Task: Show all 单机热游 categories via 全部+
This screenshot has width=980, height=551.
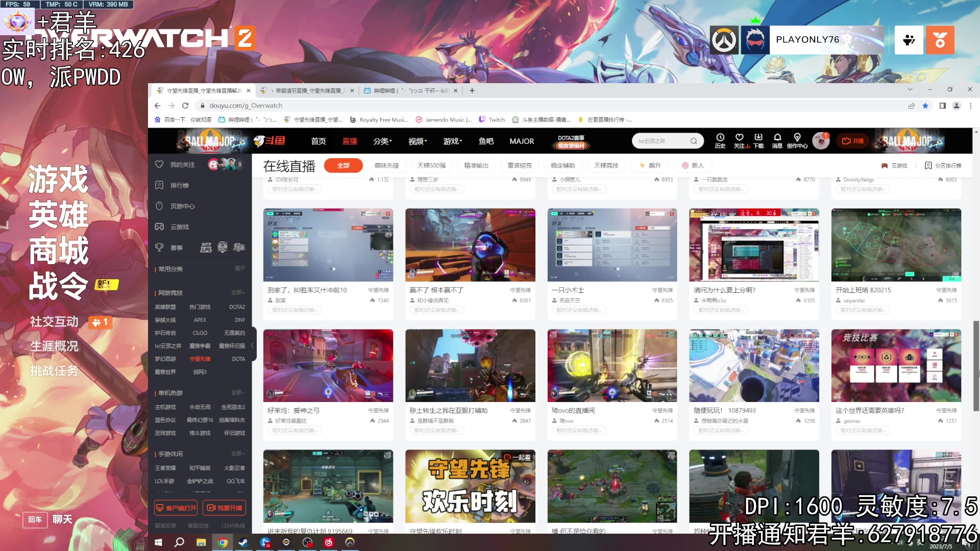Action: coord(238,392)
